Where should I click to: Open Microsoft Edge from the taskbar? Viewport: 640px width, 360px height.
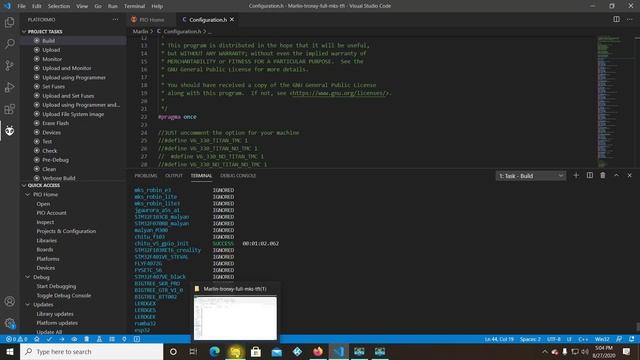pos(214,352)
